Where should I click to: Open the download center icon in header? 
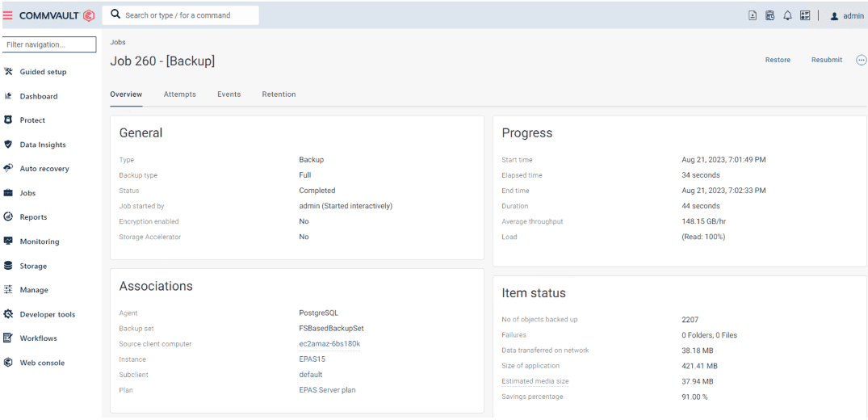point(753,16)
